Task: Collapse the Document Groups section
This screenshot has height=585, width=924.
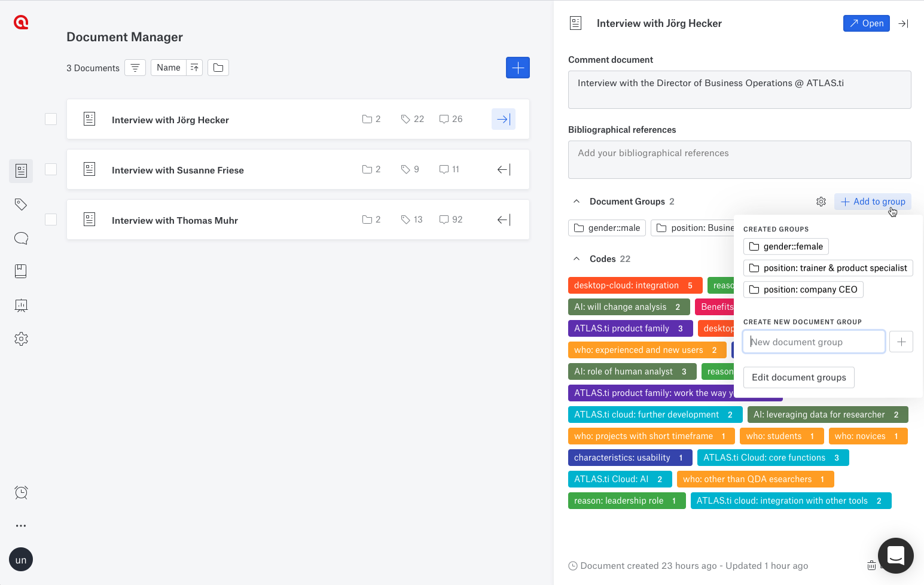Action: (x=576, y=201)
